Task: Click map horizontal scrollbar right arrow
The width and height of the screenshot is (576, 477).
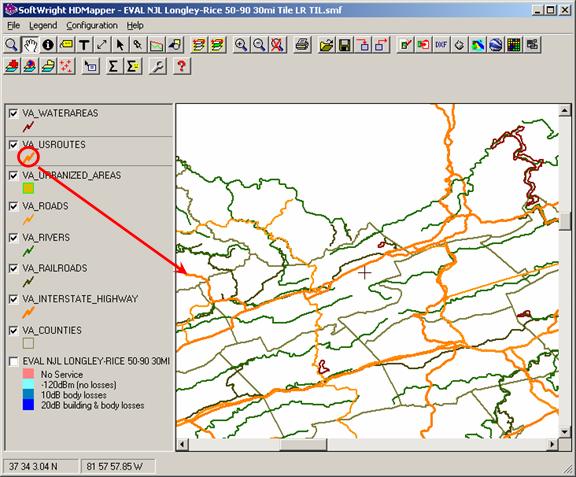Action: tap(552, 445)
